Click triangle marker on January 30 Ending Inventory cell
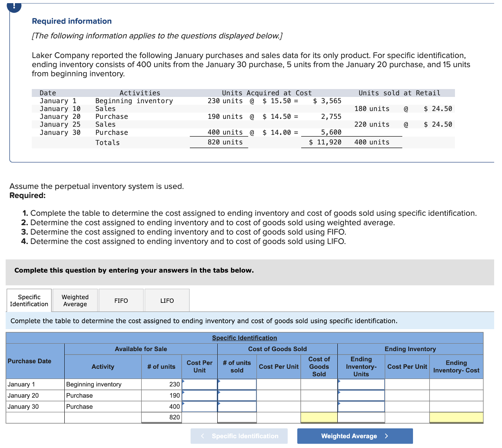The width and height of the screenshot is (502, 448). tap(338, 403)
